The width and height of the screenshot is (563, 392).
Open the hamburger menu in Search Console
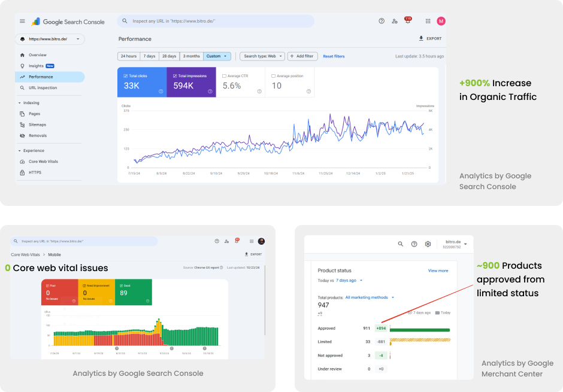22,21
